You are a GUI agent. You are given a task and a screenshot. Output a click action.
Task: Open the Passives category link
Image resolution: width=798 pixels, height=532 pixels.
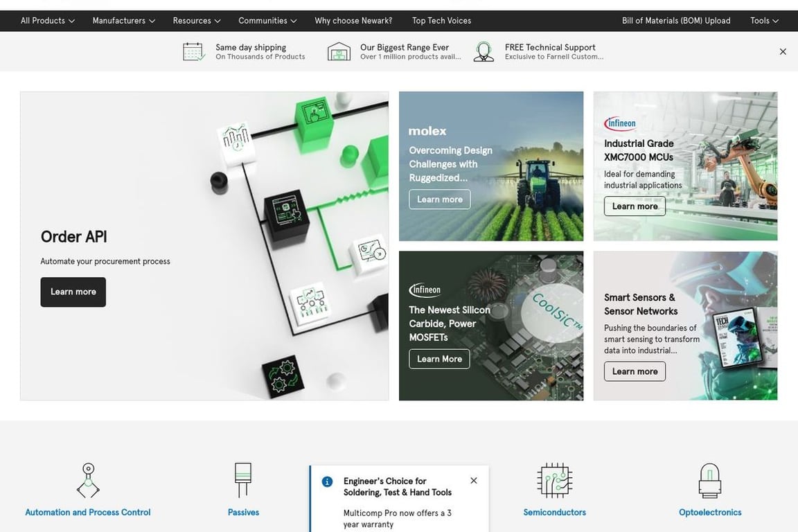pyautogui.click(x=243, y=512)
